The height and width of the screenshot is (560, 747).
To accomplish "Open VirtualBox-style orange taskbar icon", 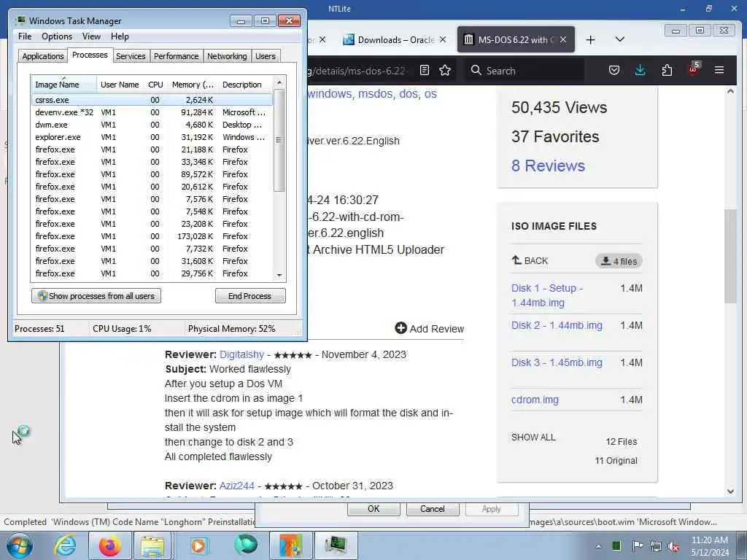I will 290,545.
